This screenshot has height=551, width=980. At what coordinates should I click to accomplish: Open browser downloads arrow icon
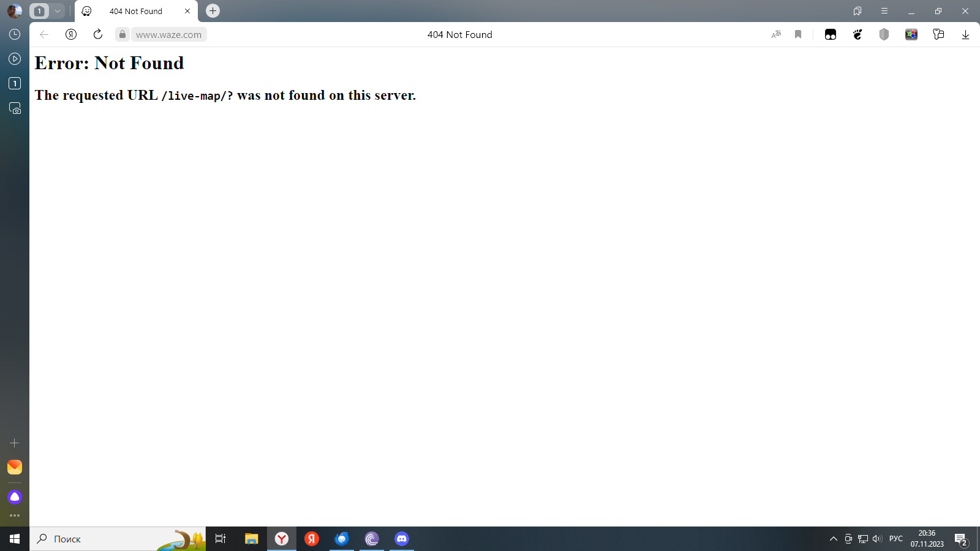[965, 34]
